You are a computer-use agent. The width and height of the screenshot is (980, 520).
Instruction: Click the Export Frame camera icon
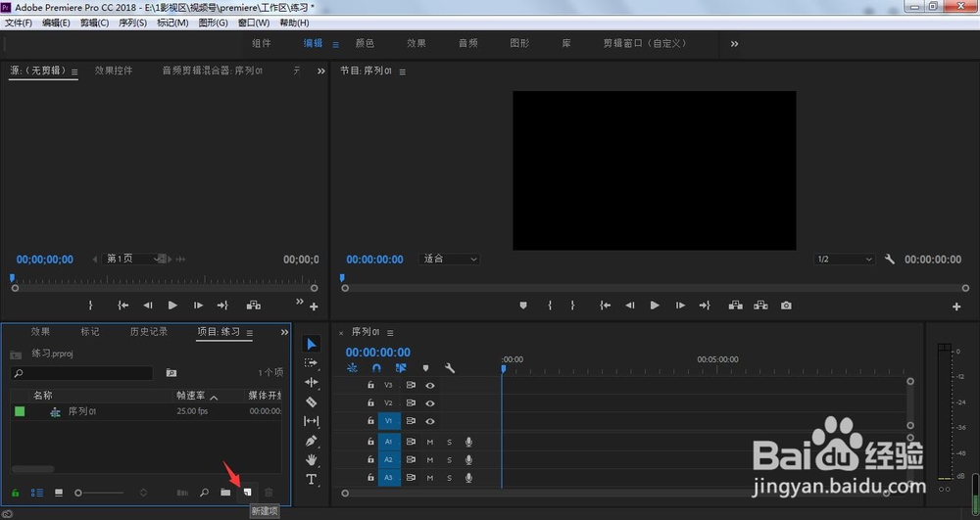coord(786,306)
